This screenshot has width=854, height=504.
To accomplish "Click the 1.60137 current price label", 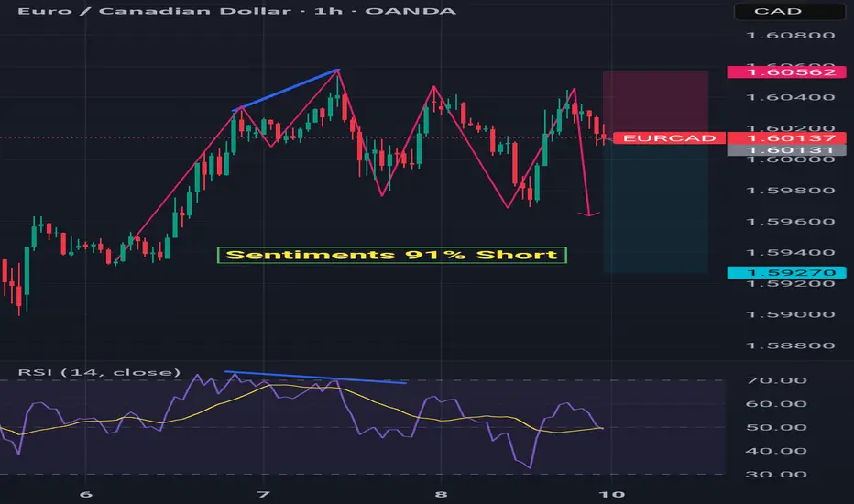I will 786,137.
